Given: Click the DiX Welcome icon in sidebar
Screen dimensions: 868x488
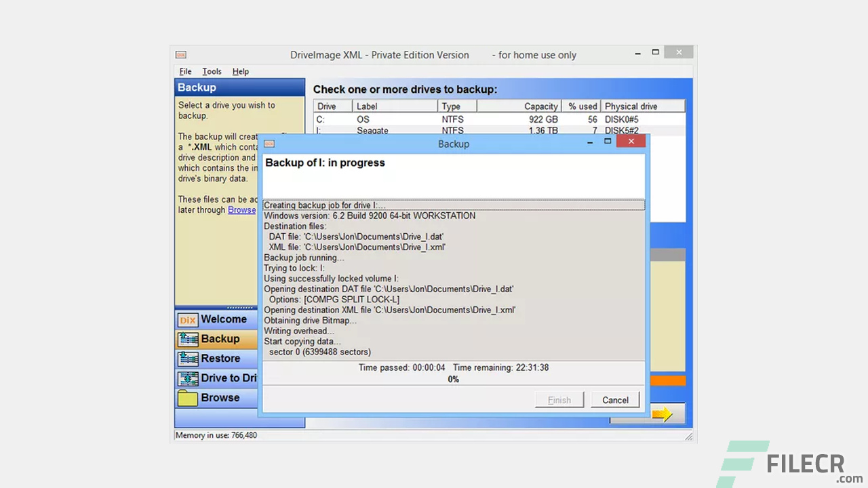Looking at the screenshot, I should point(187,320).
